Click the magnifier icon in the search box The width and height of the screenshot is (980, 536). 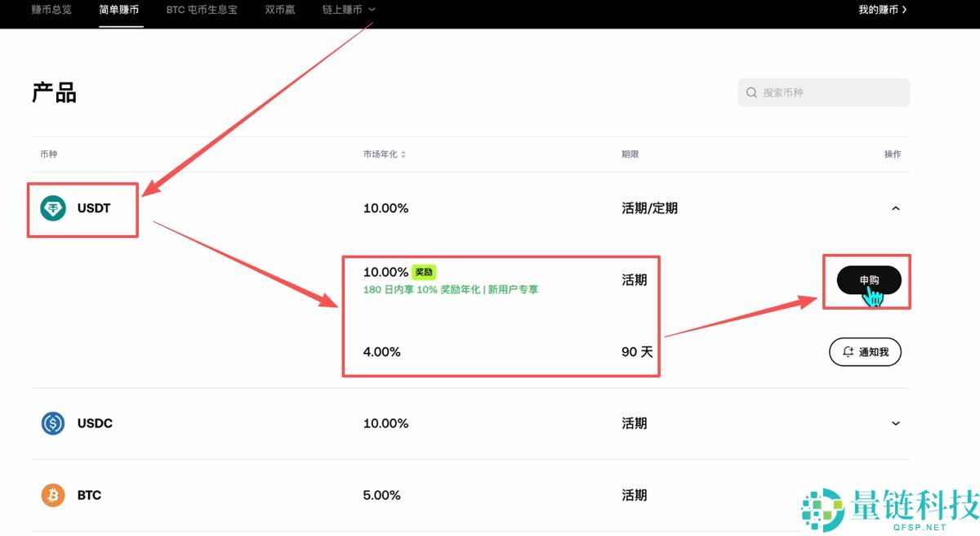tap(751, 92)
